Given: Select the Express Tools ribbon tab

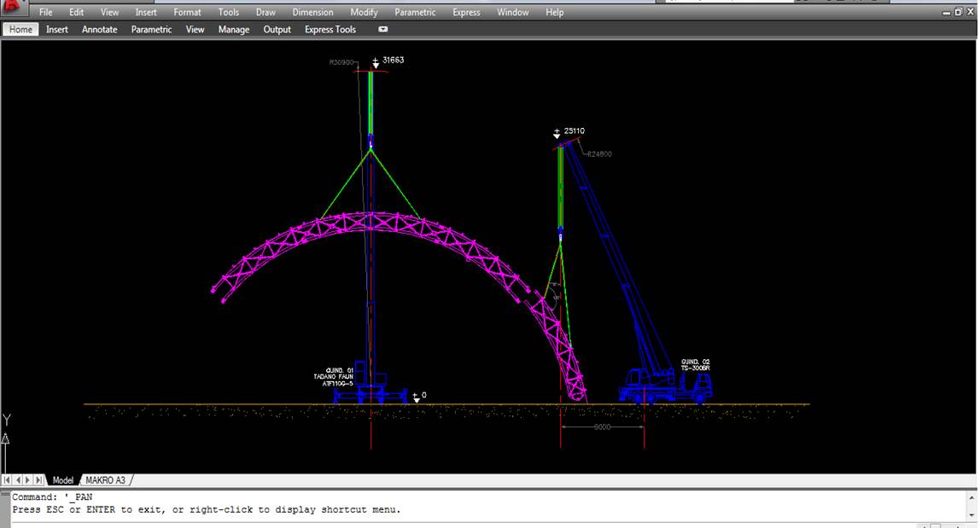Looking at the screenshot, I should 330,29.
